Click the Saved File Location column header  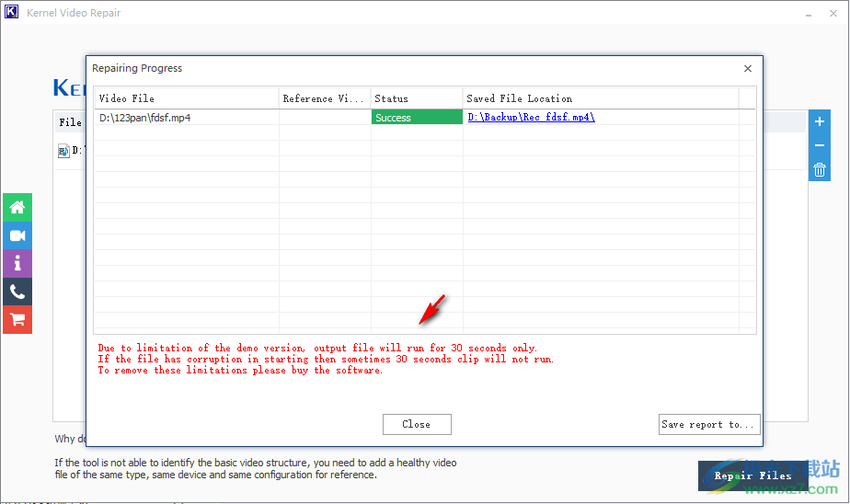click(x=601, y=98)
